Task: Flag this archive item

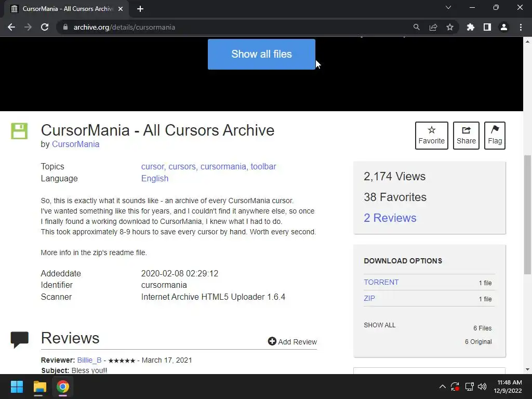Action: tap(495, 136)
